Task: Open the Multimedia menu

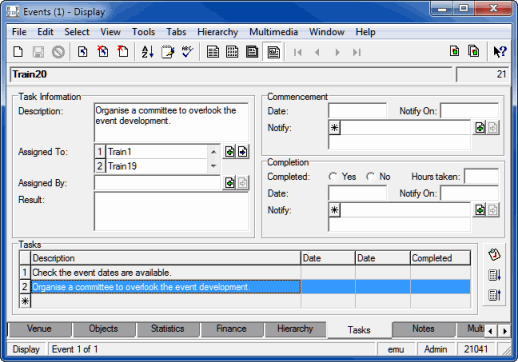Action: coord(273,32)
